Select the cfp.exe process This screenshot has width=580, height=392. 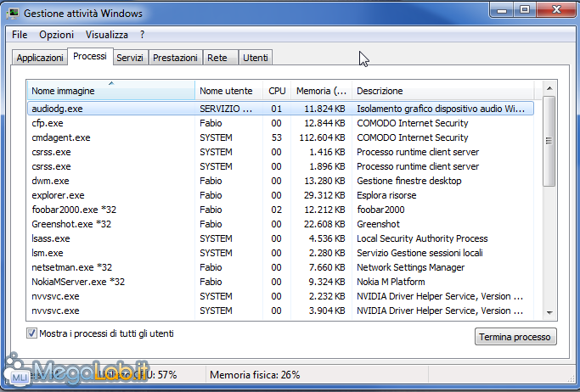tap(280, 123)
